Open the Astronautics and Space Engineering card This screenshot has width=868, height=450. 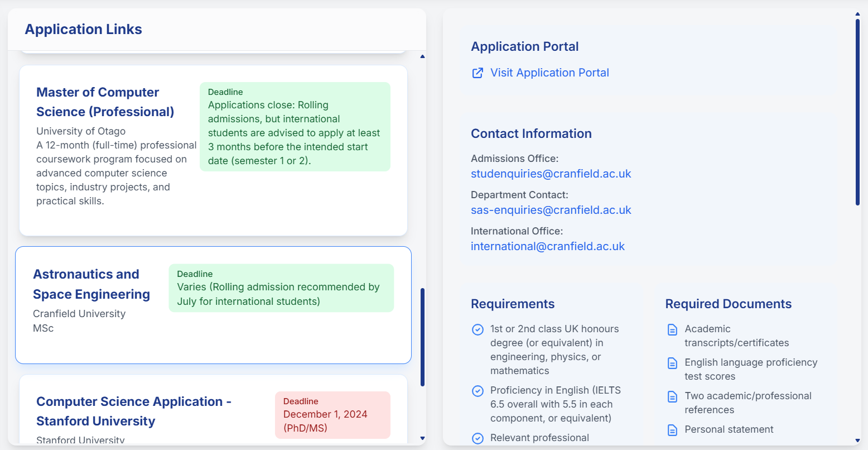[x=213, y=305]
